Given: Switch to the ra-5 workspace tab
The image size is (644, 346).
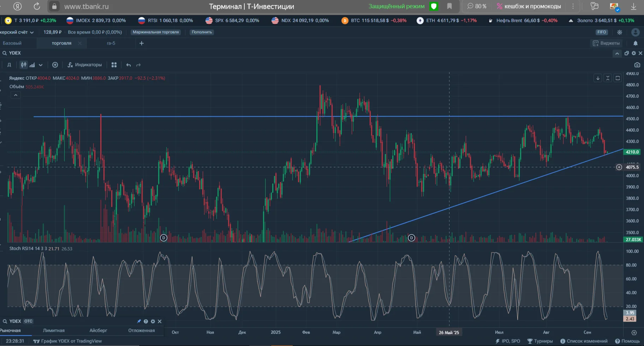Looking at the screenshot, I should click(x=111, y=43).
